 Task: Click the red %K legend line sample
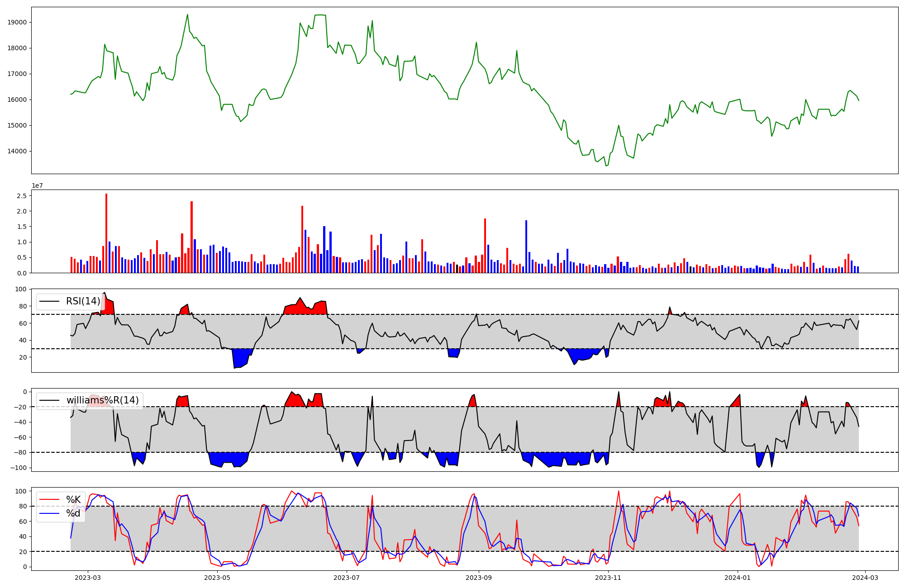click(50, 499)
